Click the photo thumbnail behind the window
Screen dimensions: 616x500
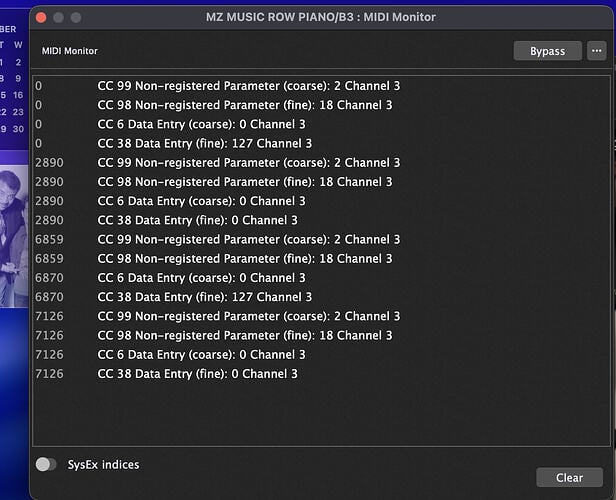(x=14, y=236)
